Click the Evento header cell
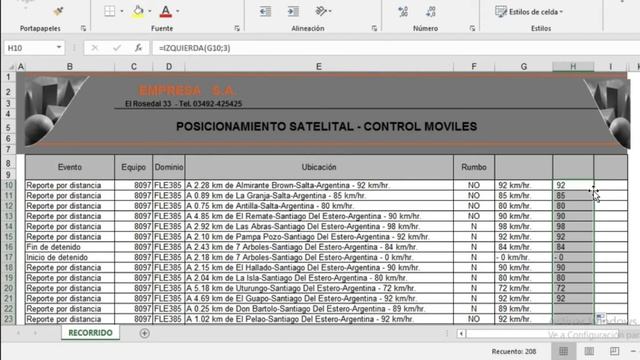Image resolution: width=640 pixels, height=360 pixels. [x=70, y=167]
